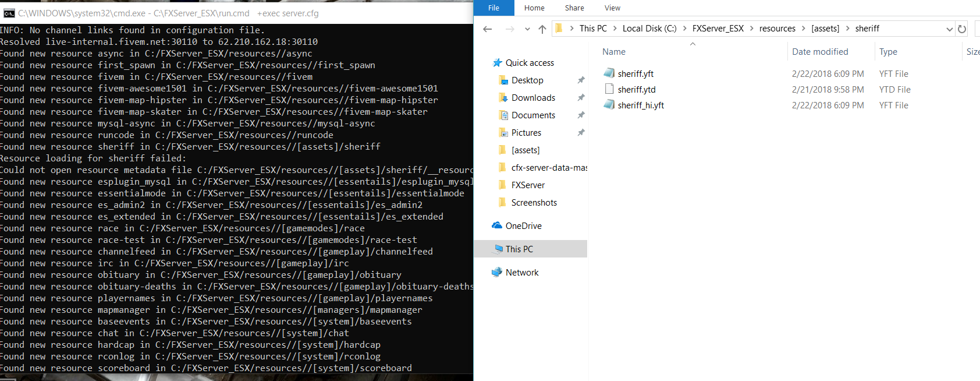Click the Documents folder icon
The image size is (980, 381).
click(x=503, y=115)
